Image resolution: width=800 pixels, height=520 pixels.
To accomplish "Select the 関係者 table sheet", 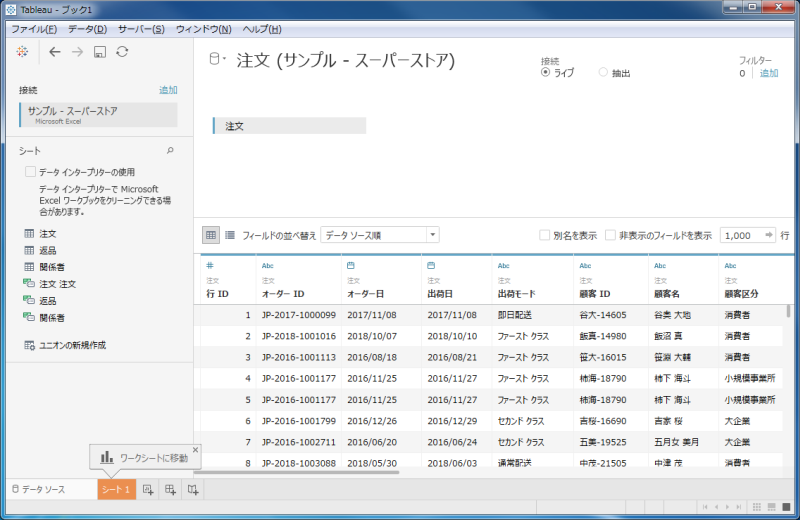I will tap(52, 267).
